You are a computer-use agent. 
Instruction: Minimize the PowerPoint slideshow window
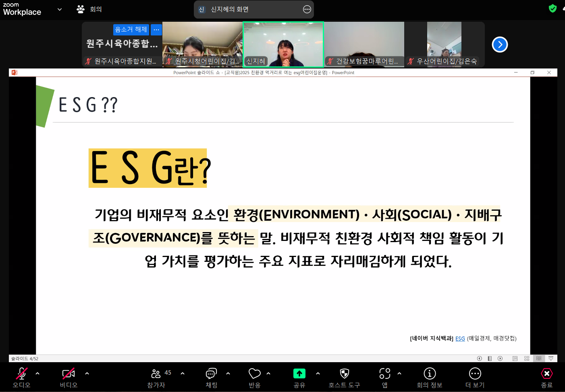516,73
